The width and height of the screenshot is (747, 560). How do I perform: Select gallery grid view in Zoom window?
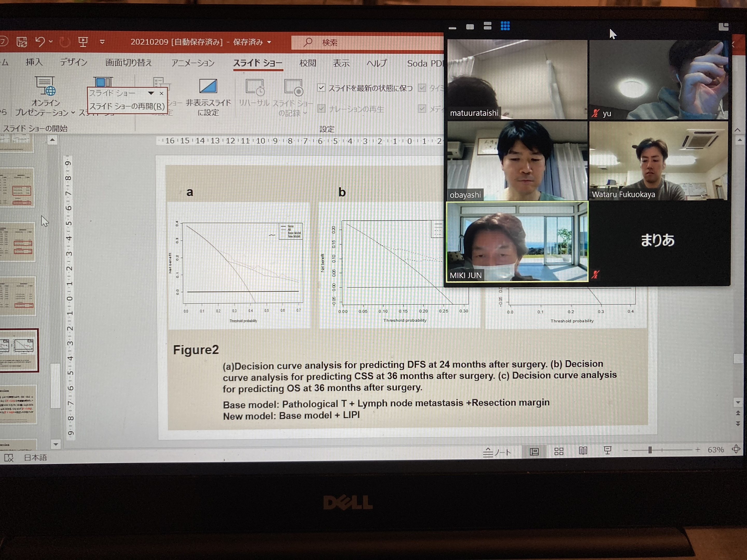pyautogui.click(x=505, y=26)
